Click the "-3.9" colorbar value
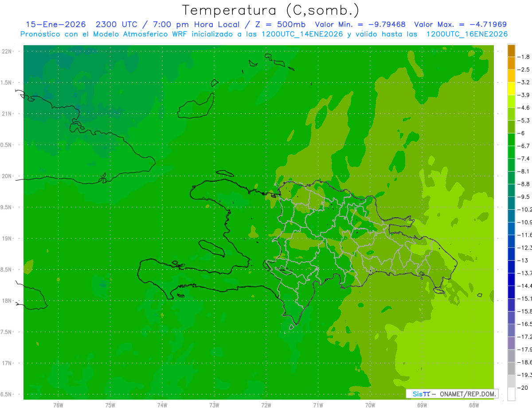Viewport: 532px width, 411px height. click(x=524, y=95)
